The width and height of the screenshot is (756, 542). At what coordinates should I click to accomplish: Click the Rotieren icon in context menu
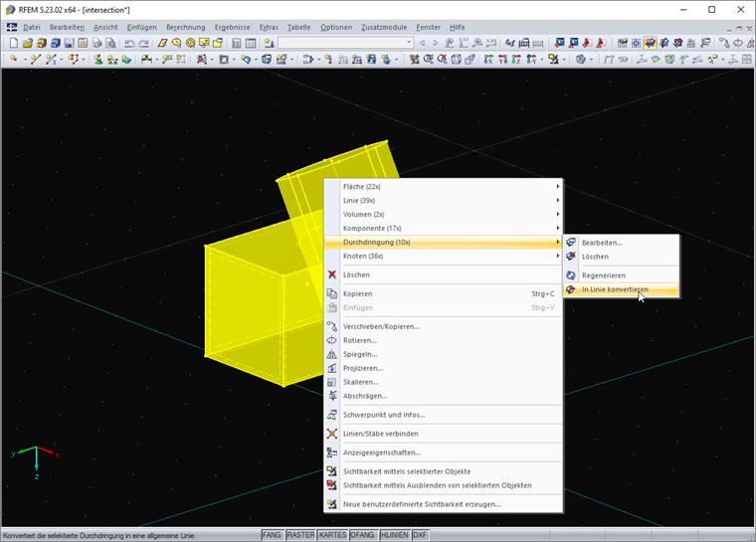point(332,340)
